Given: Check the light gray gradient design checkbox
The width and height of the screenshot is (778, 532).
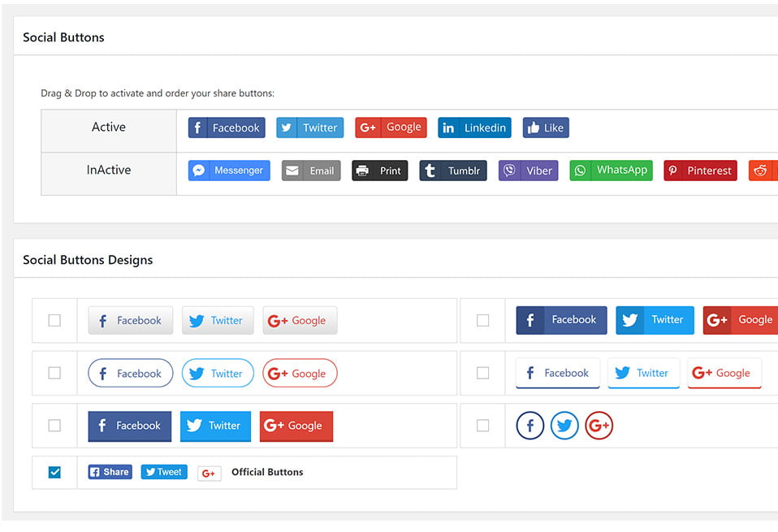Looking at the screenshot, I should (54, 320).
